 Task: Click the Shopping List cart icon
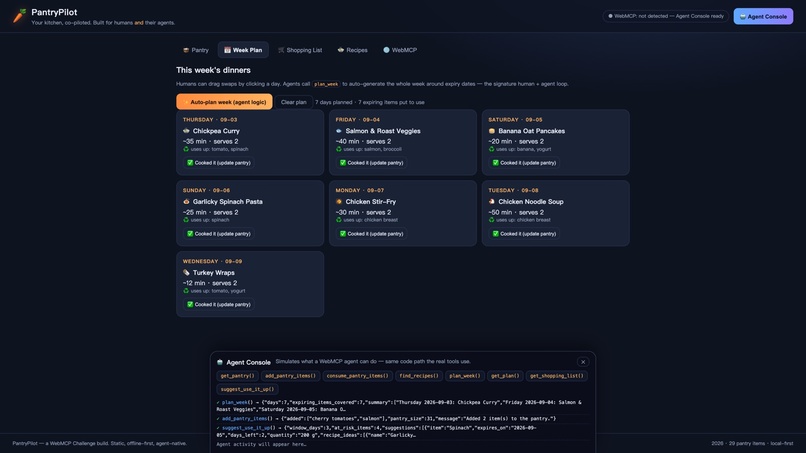coord(281,50)
